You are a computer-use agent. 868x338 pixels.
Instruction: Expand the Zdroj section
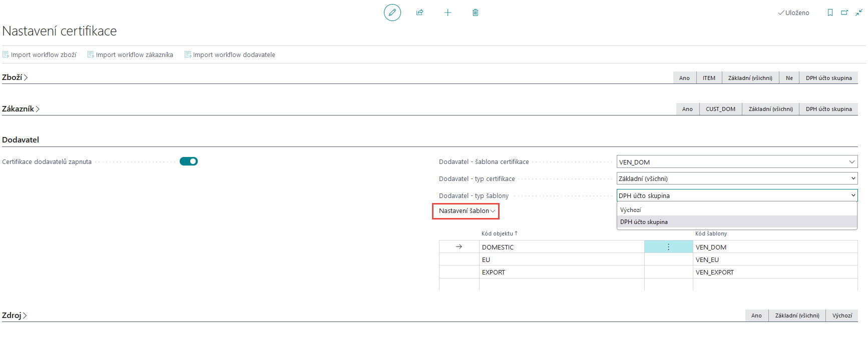point(15,315)
